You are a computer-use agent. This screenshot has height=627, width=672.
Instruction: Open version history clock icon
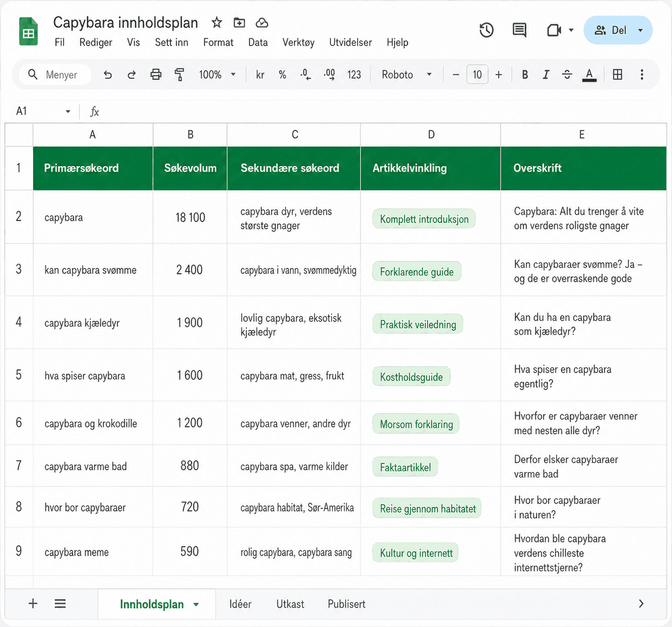tap(486, 30)
